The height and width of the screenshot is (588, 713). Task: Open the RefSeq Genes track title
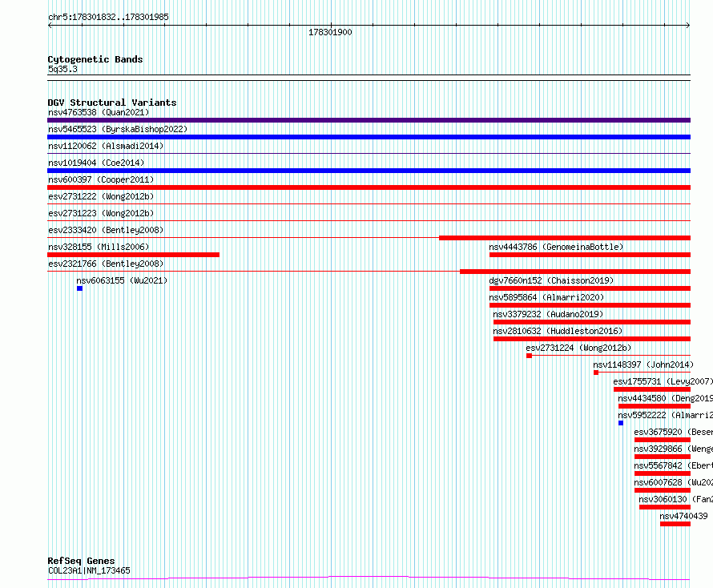click(x=81, y=561)
